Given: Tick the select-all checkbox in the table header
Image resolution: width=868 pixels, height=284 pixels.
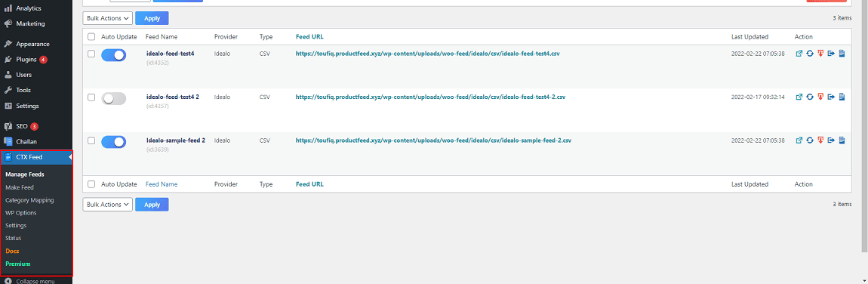Looking at the screenshot, I should coord(91,37).
